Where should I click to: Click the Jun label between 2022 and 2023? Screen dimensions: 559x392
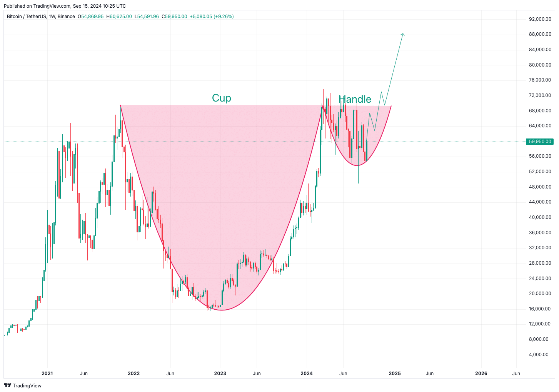click(x=170, y=374)
